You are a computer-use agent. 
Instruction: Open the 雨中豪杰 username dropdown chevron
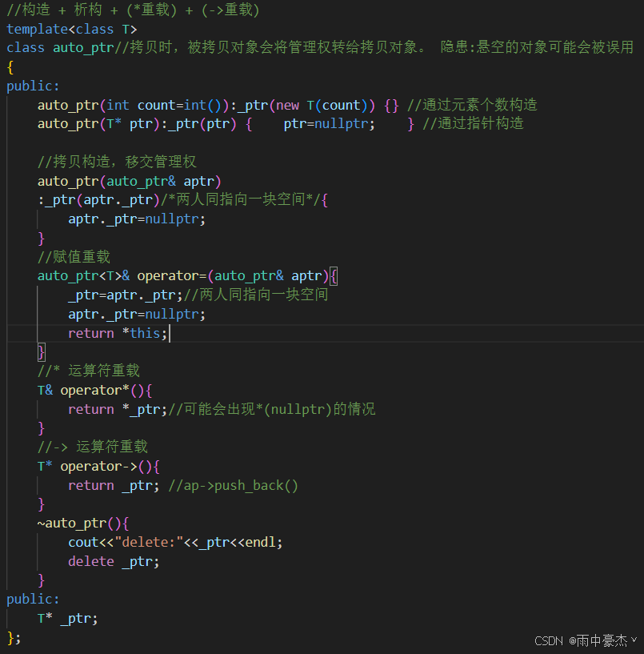632,640
